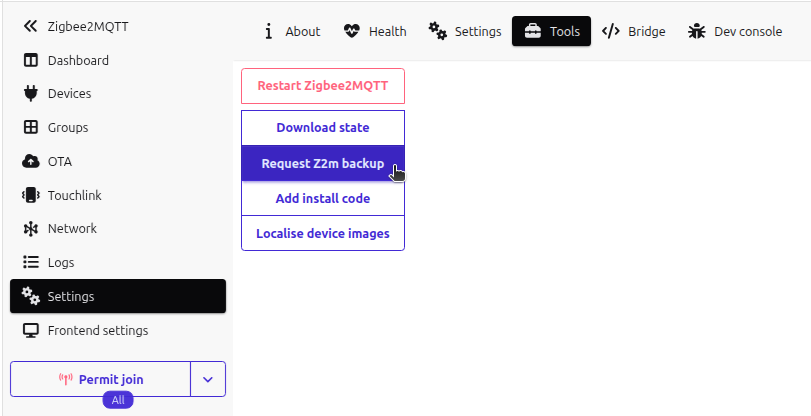Click Add install code button
Screen dimensions: 811x416
(x=323, y=199)
